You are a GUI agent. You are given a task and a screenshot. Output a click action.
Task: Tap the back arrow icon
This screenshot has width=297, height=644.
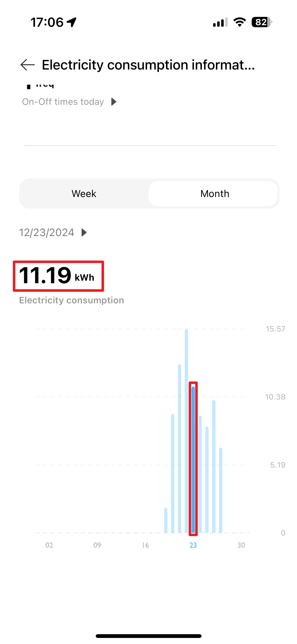click(x=27, y=65)
